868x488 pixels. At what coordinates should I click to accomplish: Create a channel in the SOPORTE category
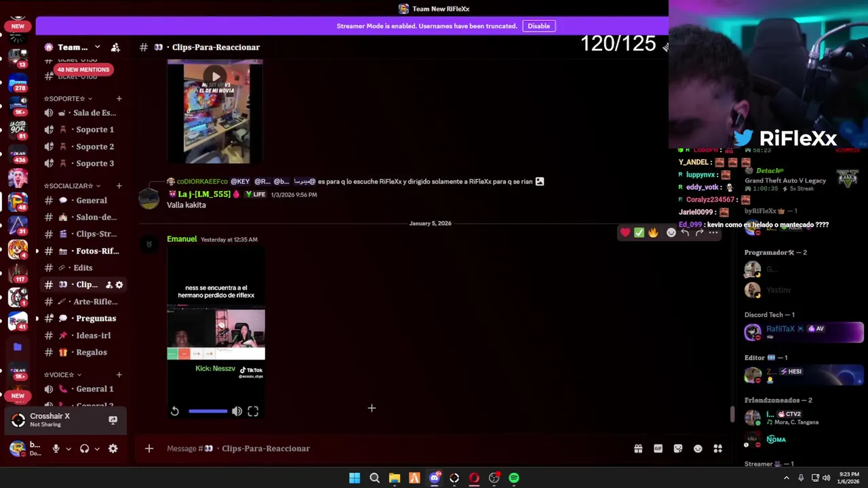tap(119, 99)
